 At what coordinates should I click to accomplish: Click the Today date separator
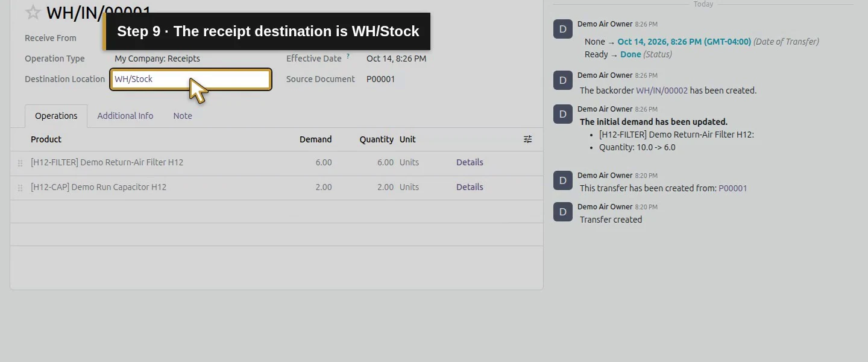point(703,4)
